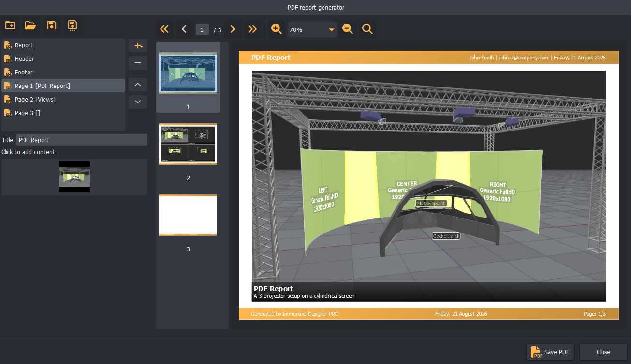Jump to the first page with double-left arrows
Screen dimensions: 631x364
click(164, 29)
